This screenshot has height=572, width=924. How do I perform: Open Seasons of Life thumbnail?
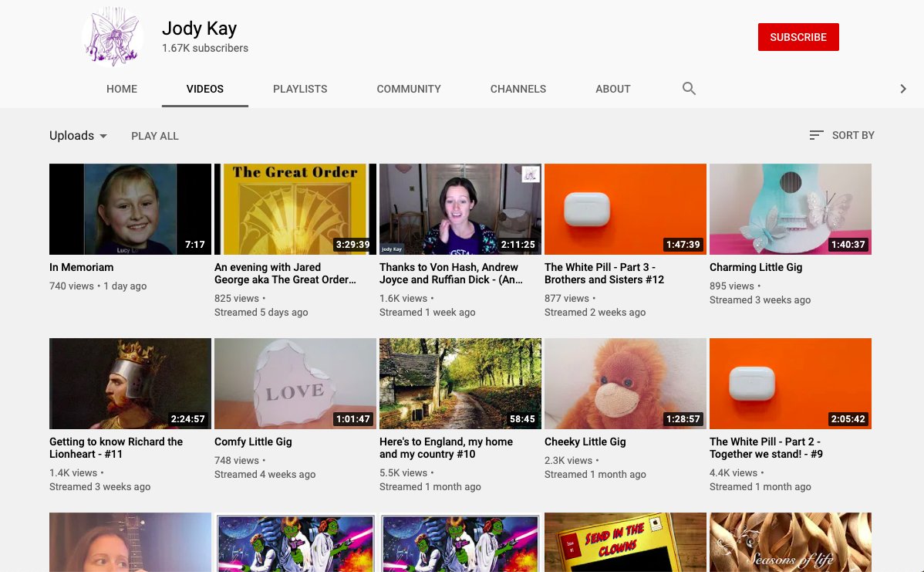(x=791, y=542)
